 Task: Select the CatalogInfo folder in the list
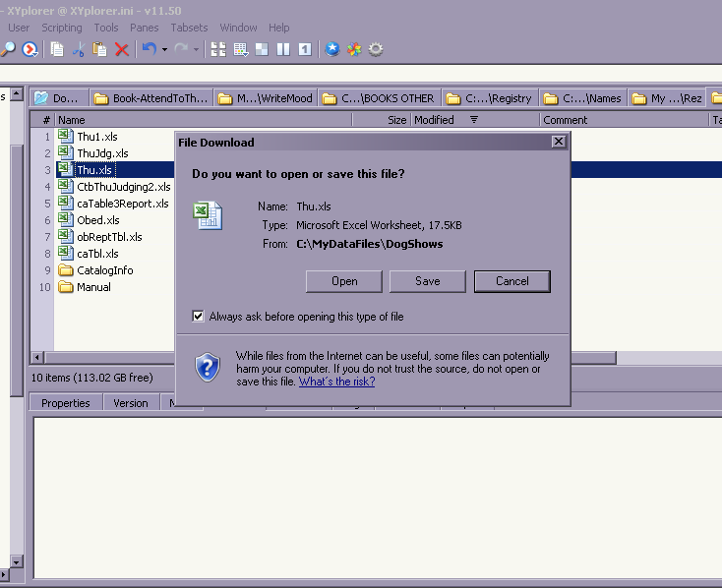point(104,270)
